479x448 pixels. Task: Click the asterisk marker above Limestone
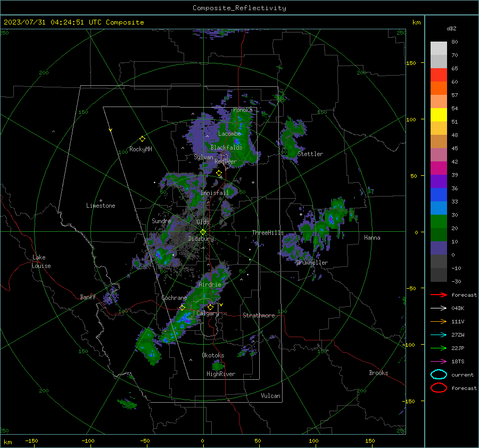(x=101, y=201)
